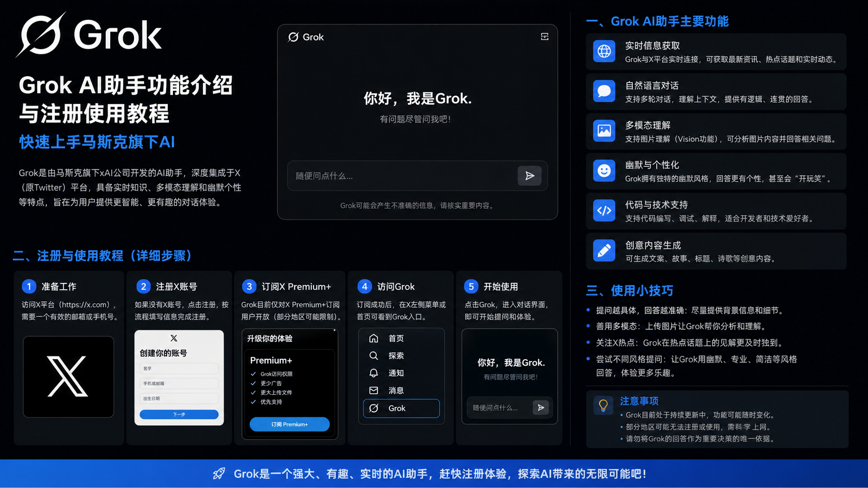
Task: Click the 代码与技术支持 feature heading
Action: coord(657,205)
